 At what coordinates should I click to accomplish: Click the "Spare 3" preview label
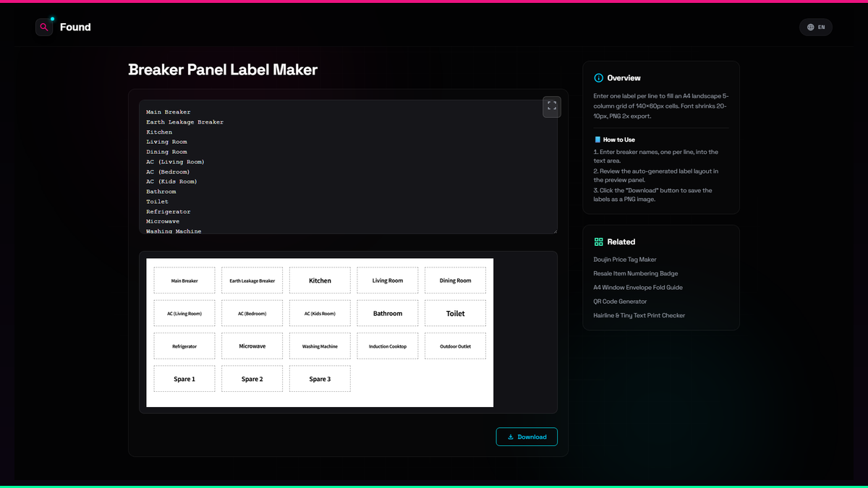[320, 379]
